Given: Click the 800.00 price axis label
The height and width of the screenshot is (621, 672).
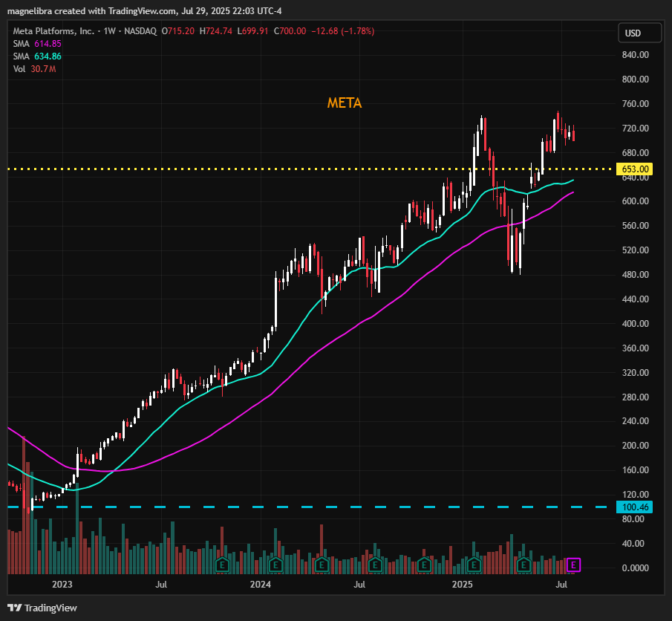Looking at the screenshot, I should pyautogui.click(x=635, y=79).
